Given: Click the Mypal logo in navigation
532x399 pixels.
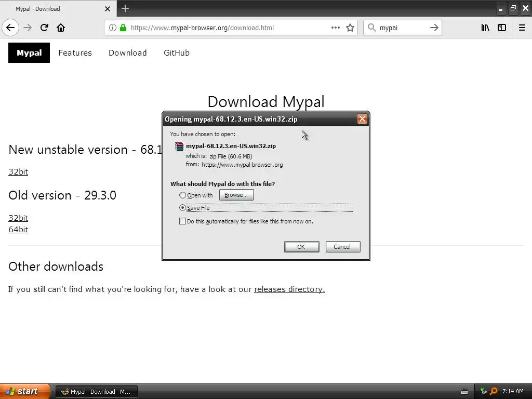Looking at the screenshot, I should [29, 52].
